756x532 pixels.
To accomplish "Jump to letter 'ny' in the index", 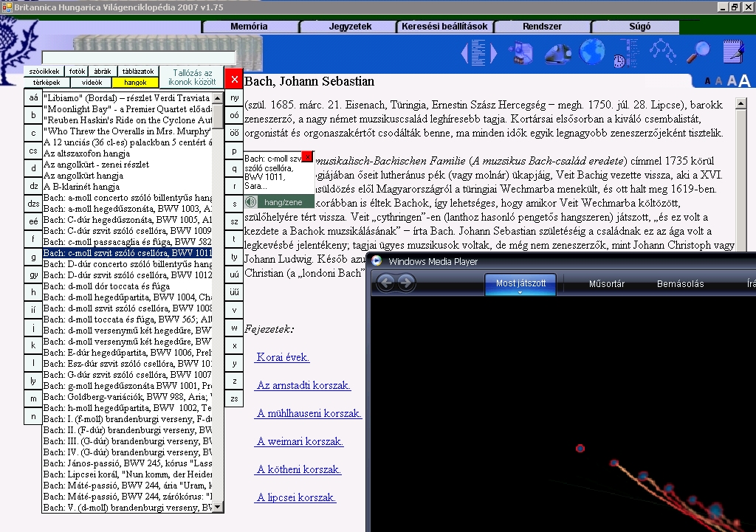I will click(234, 97).
